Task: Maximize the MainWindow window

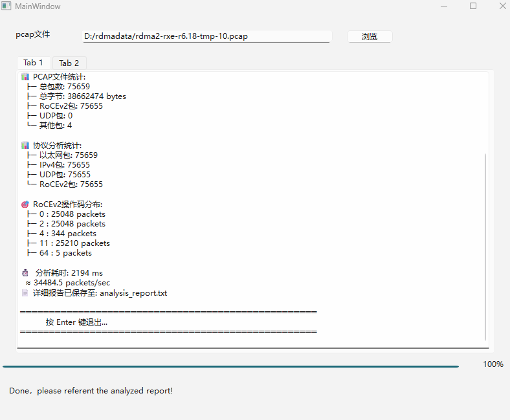Action: tap(473, 6)
